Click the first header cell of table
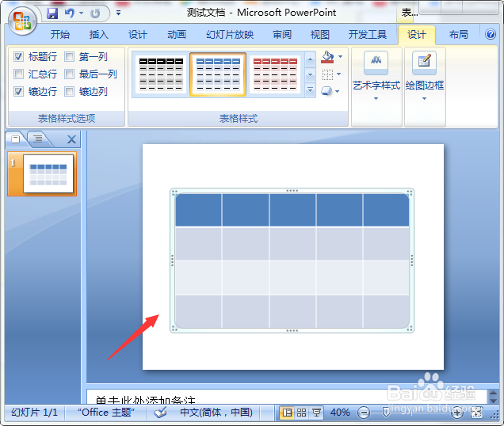Viewport: 504px width, 426px height. pyautogui.click(x=198, y=210)
